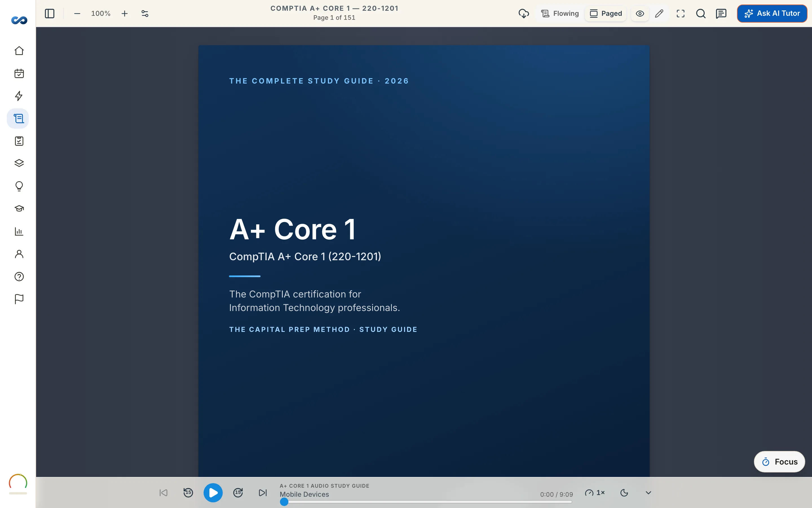Click the infinity app logo
Viewport: 812px width, 508px height.
point(19,21)
